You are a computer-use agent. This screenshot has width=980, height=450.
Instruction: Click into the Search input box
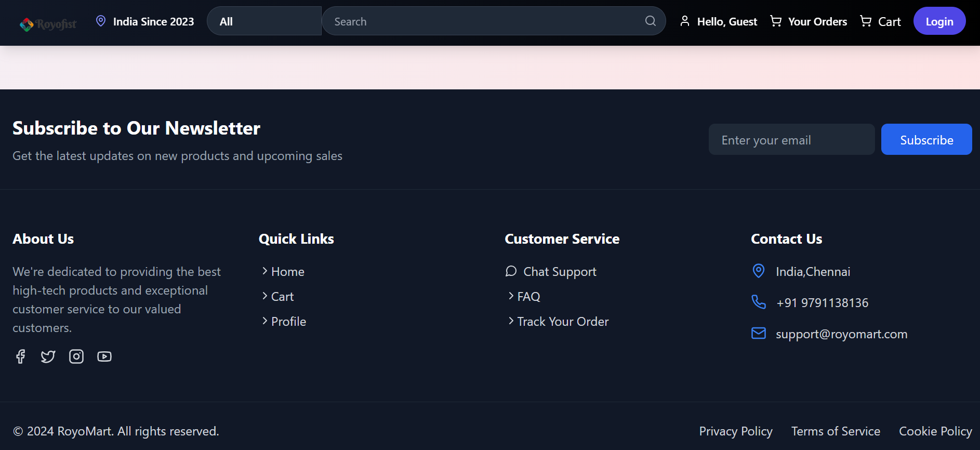483,21
